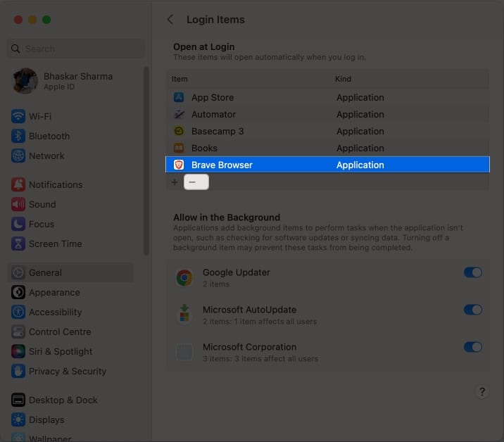This screenshot has width=504, height=442.
Task: Open Wallpaper settings at sidebar bottom
Action: [50, 438]
